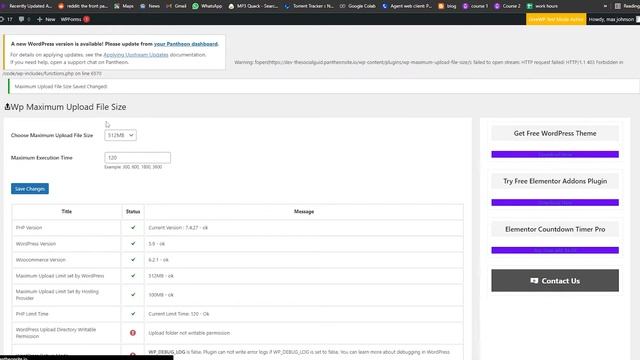The height and width of the screenshot is (360, 640).
Task: Open the Google Colab bookmark
Action: pos(358,6)
